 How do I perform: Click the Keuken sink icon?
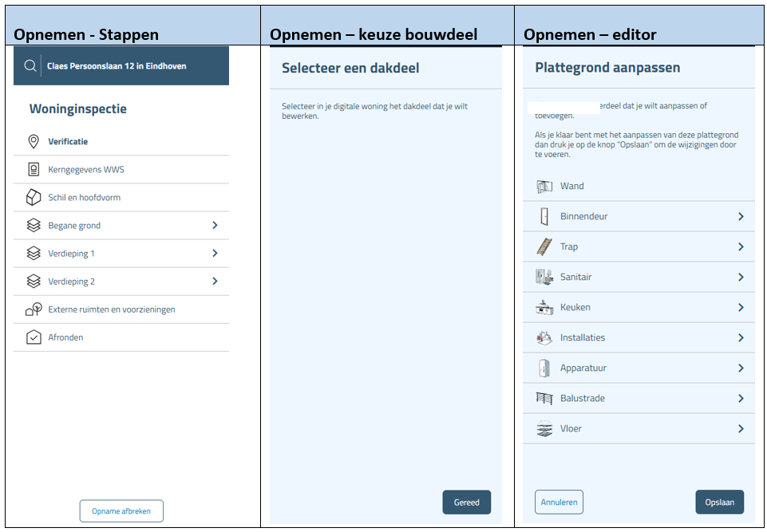coord(544,307)
